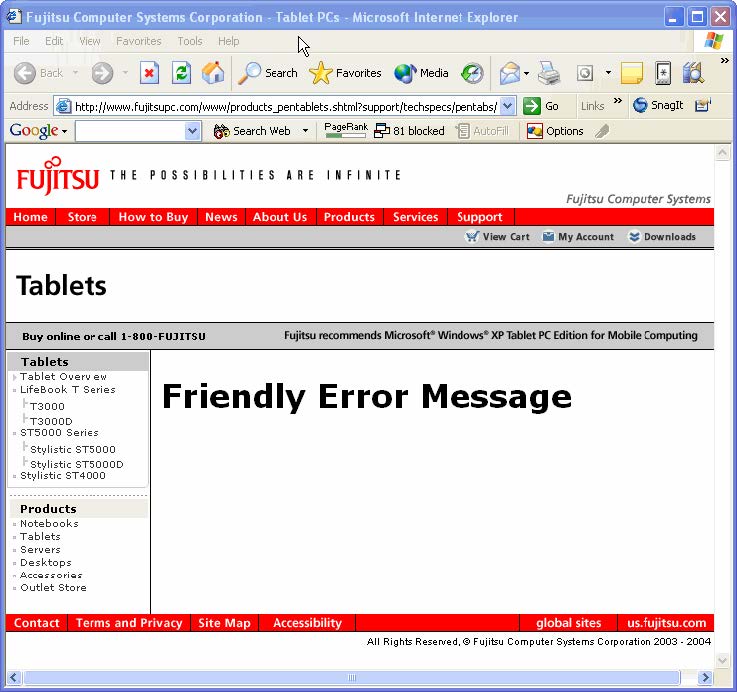Click the yellow sticky note toolbar icon
The image size is (737, 692).
[x=632, y=73]
